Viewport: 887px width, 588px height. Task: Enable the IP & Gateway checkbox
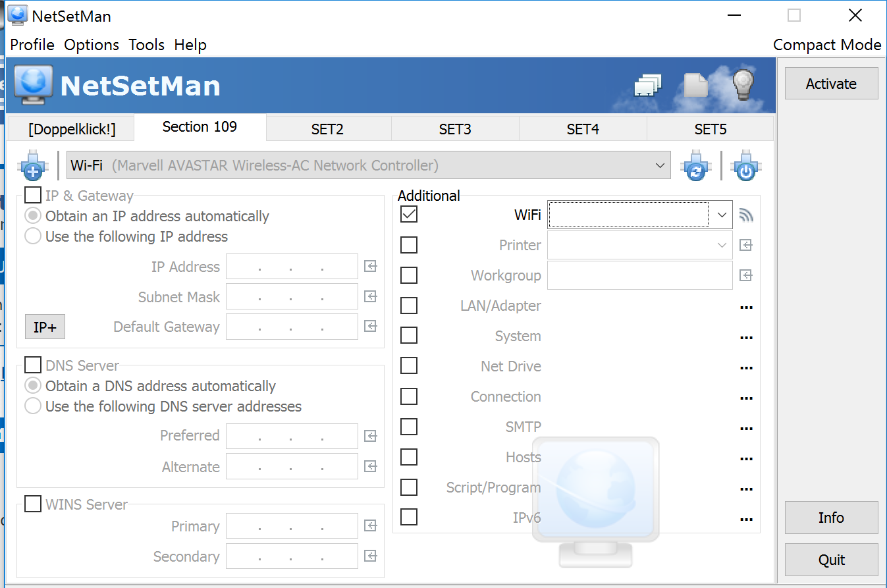[33, 196]
